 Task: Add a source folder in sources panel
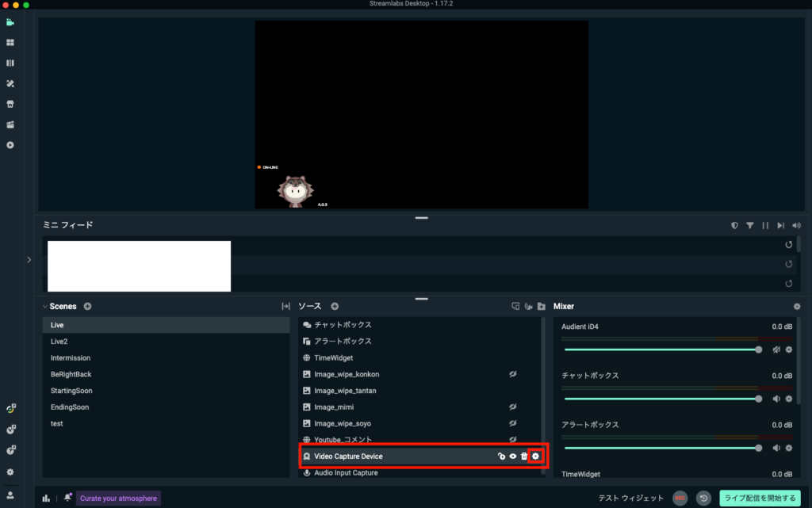542,307
